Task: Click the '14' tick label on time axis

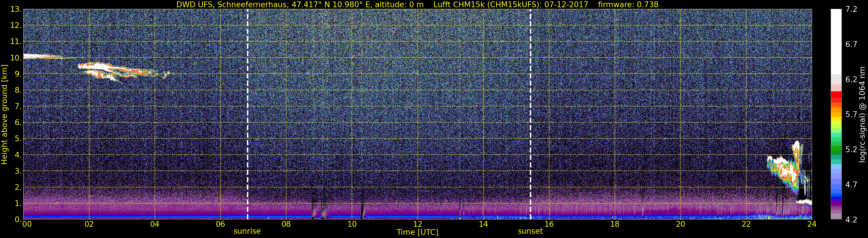Action: pyautogui.click(x=483, y=224)
